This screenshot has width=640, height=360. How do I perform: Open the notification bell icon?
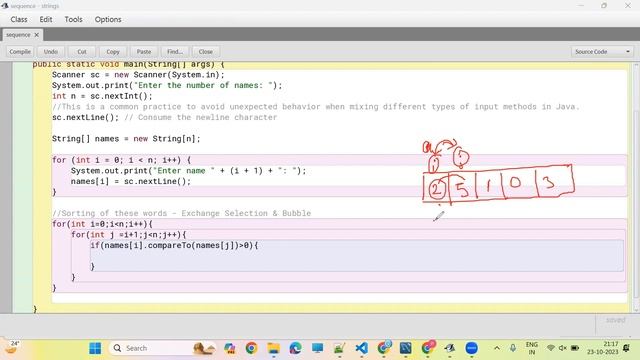pos(626,348)
